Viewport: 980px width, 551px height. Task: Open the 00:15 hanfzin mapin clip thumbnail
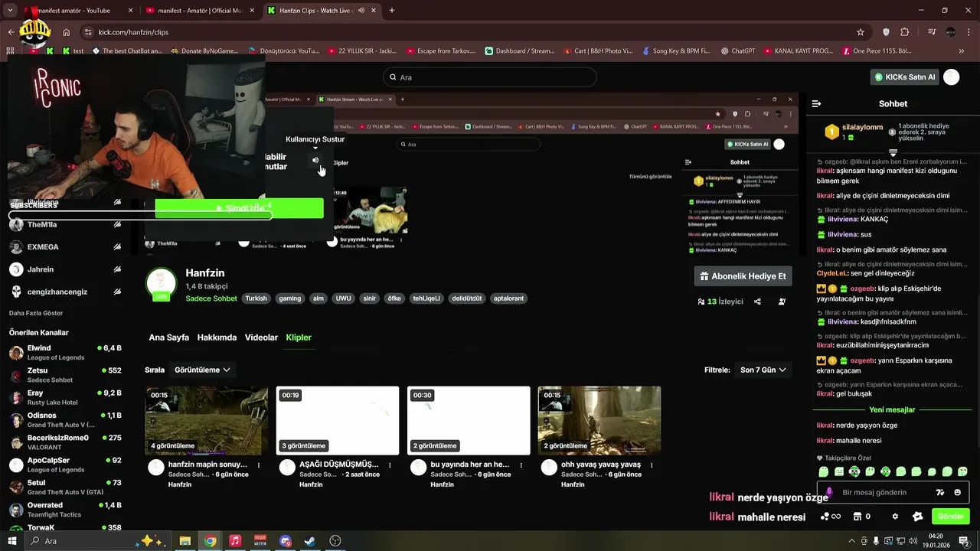207,420
